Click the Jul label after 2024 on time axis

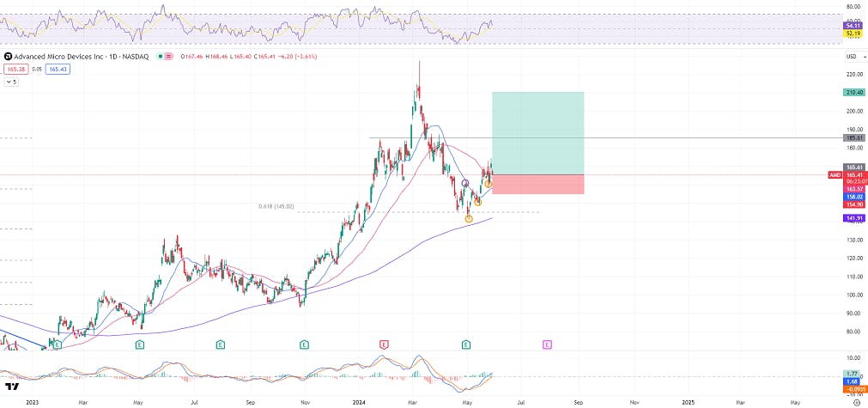(521, 403)
